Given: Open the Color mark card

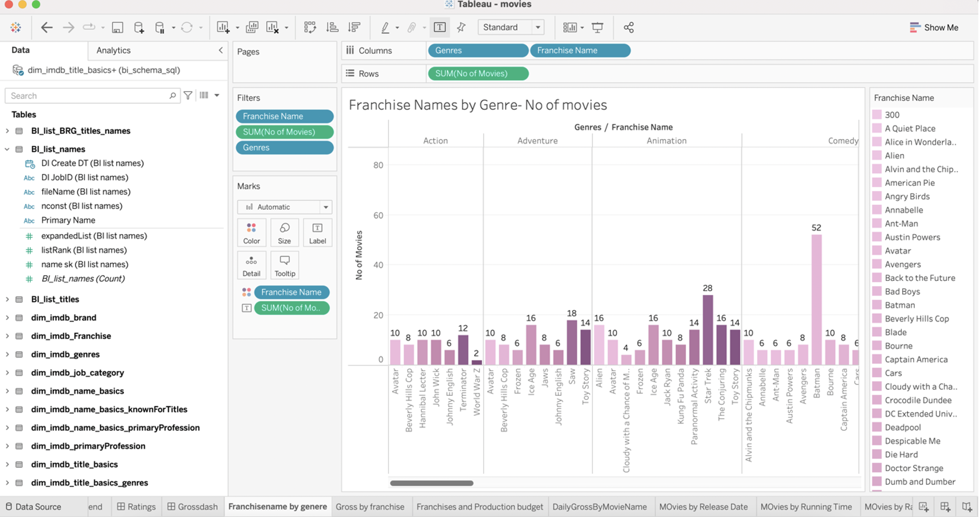Looking at the screenshot, I should tap(251, 232).
